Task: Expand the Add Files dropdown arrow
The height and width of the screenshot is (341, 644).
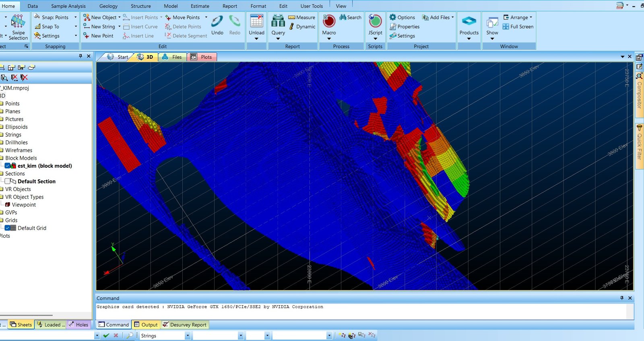Action: 452,17
